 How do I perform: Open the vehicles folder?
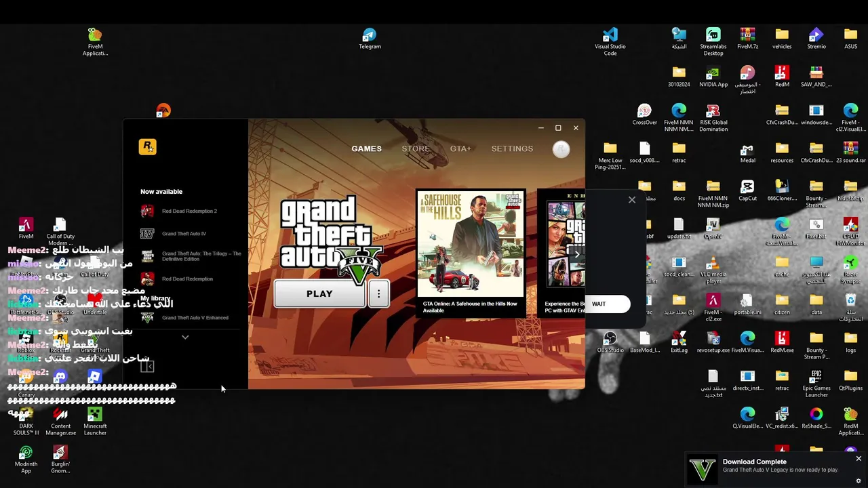[x=782, y=39]
